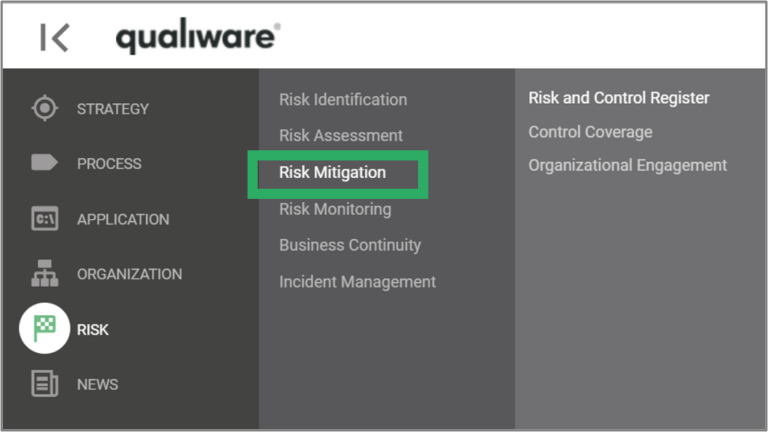The image size is (768, 432).
Task: Select Business Continuity in the submenu
Action: [x=350, y=245]
